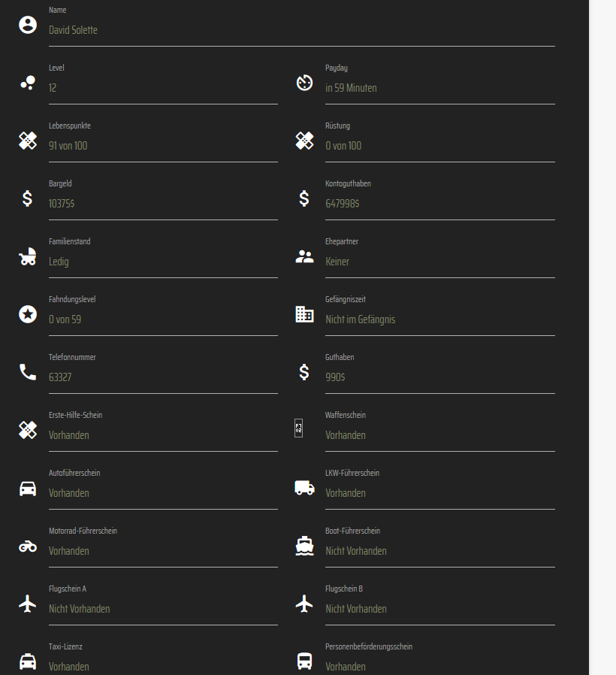Image resolution: width=616 pixels, height=675 pixels.
Task: Click the account icon beside Name
Action: pos(28,25)
